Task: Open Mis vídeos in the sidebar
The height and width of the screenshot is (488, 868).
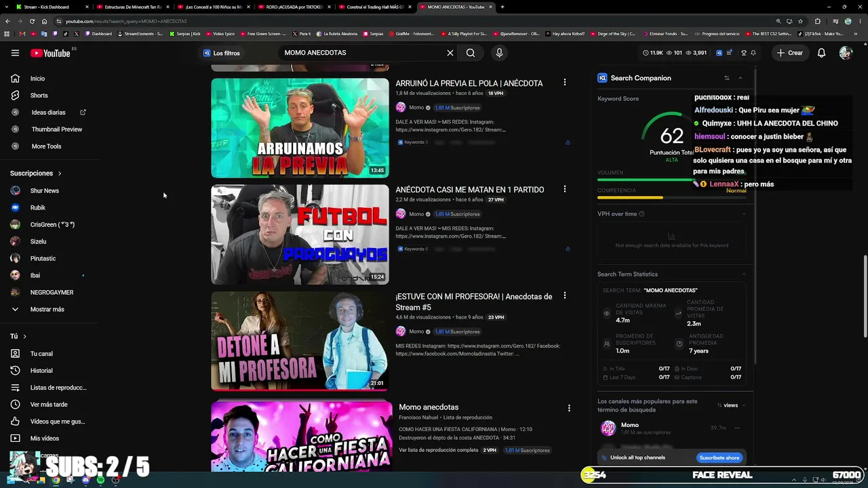Action: pos(45,439)
